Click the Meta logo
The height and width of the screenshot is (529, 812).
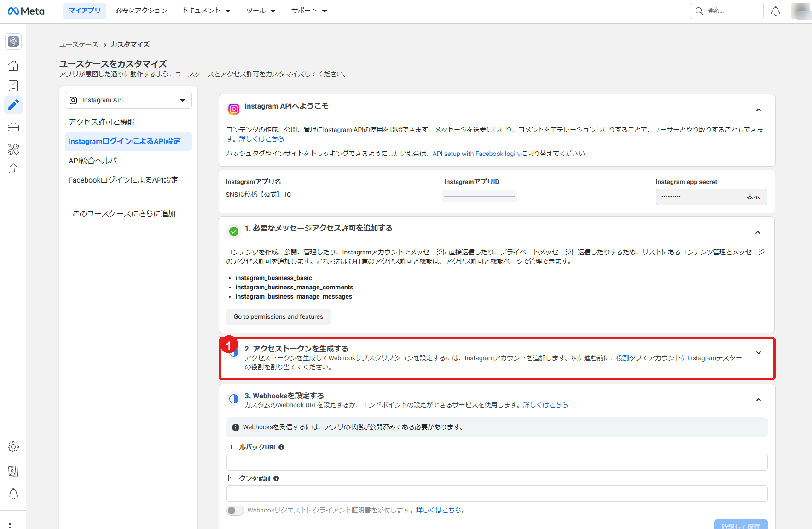tap(26, 11)
